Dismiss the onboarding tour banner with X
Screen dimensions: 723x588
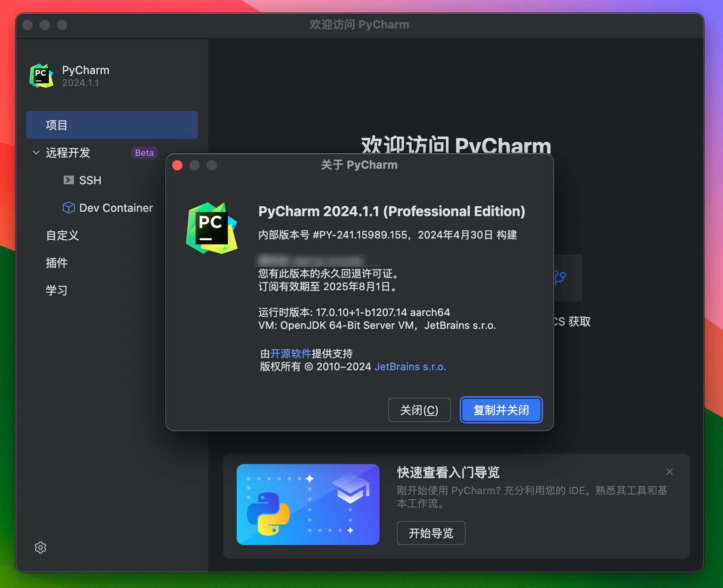tap(670, 472)
